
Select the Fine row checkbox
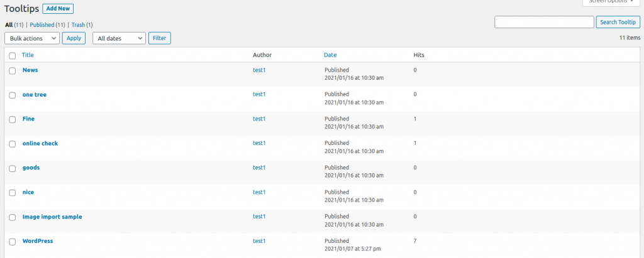click(x=13, y=119)
